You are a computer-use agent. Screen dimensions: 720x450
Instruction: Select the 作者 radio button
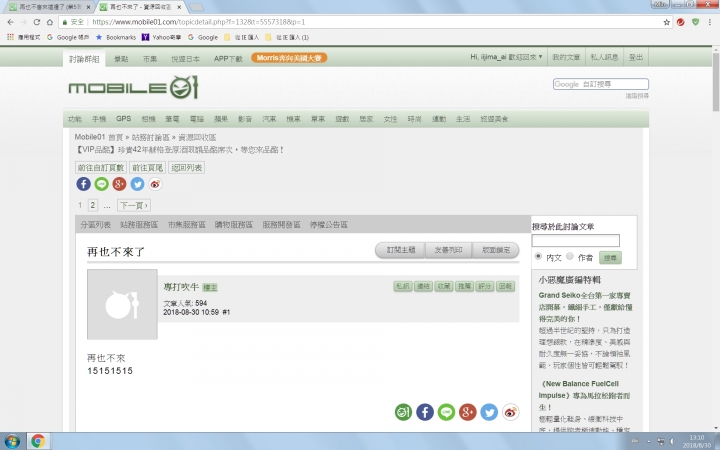point(570,256)
